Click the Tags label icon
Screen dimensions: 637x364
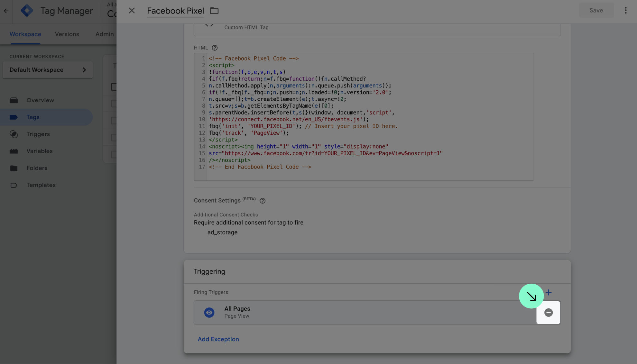(x=14, y=117)
